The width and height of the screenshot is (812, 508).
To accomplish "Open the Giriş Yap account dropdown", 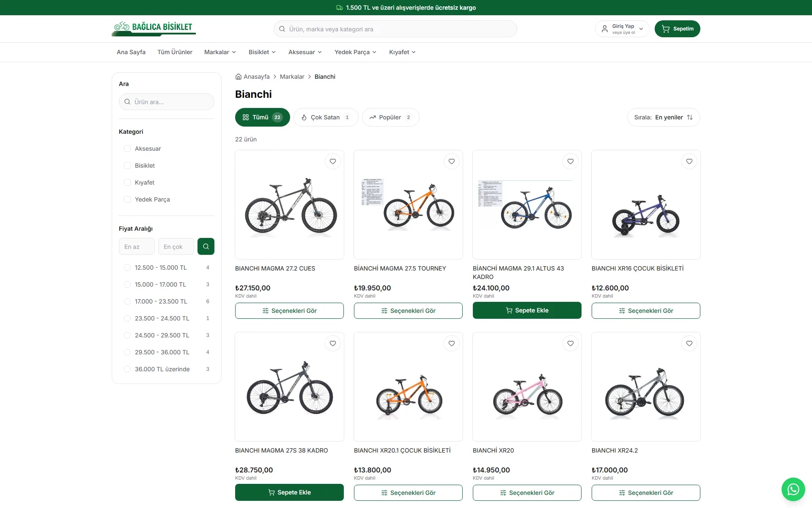I will pos(622,29).
